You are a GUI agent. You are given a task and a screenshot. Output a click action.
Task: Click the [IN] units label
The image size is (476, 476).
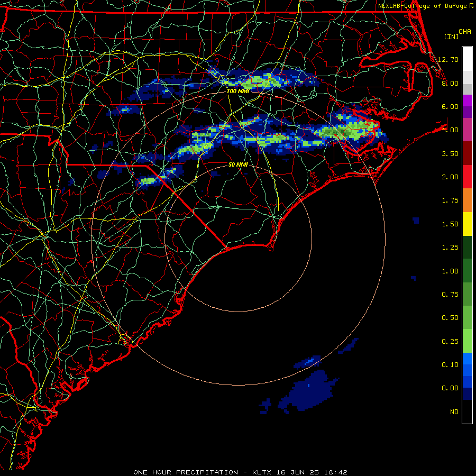pos(451,36)
